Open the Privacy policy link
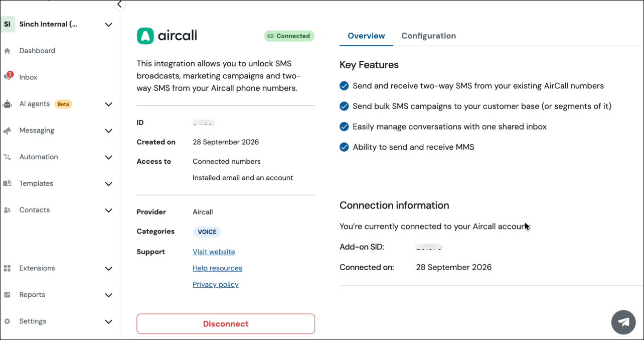 click(x=216, y=285)
